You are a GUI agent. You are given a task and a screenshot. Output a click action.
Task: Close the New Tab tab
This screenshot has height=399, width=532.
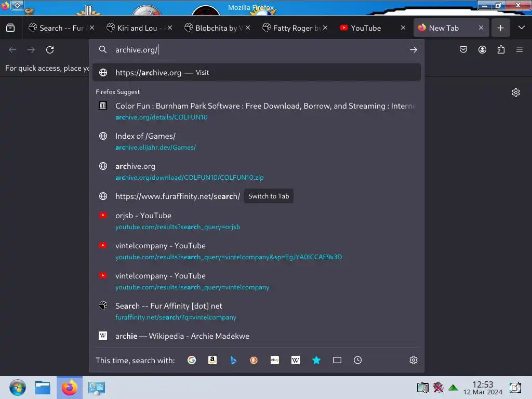[x=481, y=28]
